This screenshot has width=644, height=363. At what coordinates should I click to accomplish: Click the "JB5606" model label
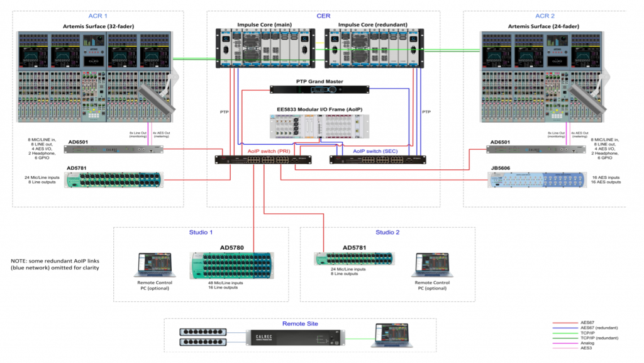[x=500, y=168]
